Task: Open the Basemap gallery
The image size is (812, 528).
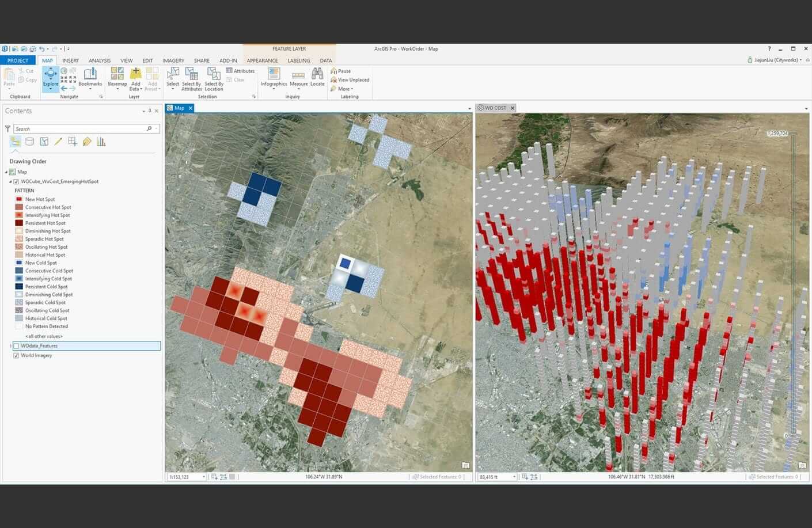Action: tap(117, 78)
